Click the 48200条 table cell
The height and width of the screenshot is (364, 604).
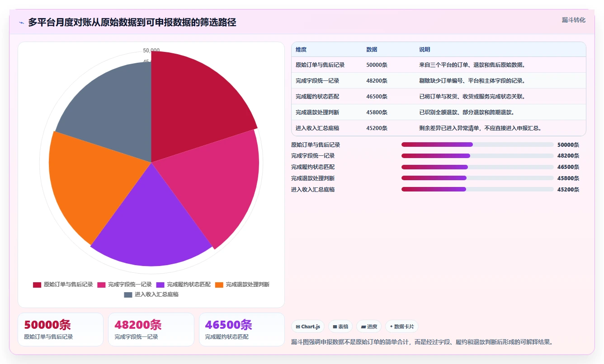[x=377, y=81]
